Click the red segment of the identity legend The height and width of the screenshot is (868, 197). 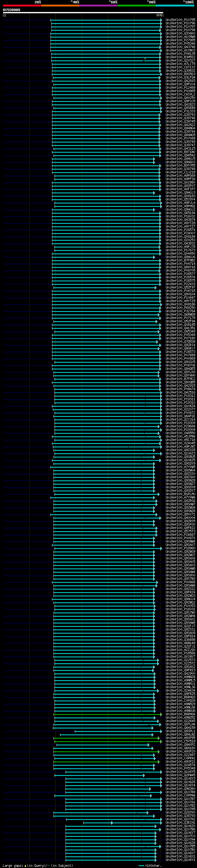point(22,6)
